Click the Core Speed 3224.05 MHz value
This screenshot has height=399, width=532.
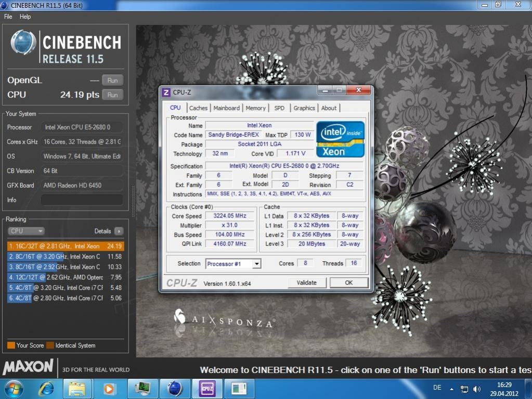coord(230,216)
